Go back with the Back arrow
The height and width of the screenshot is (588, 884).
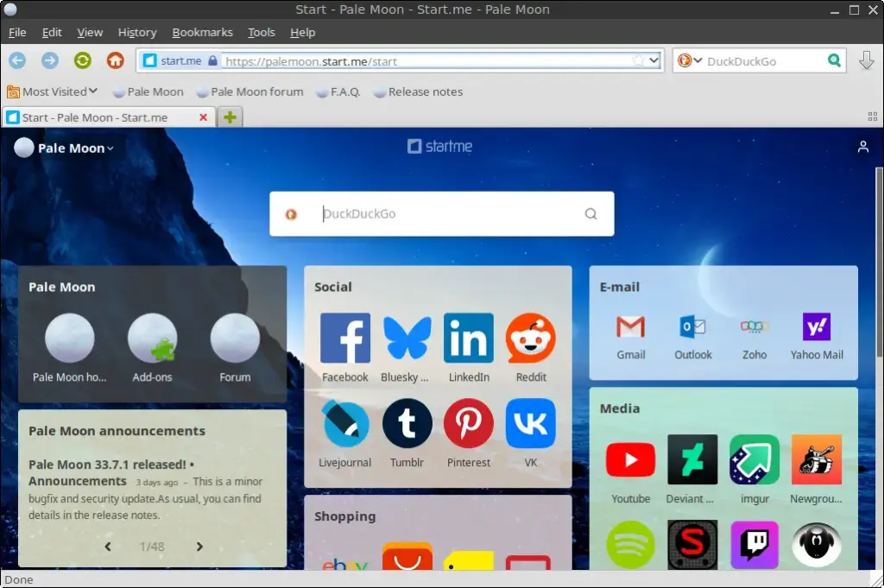click(x=17, y=60)
